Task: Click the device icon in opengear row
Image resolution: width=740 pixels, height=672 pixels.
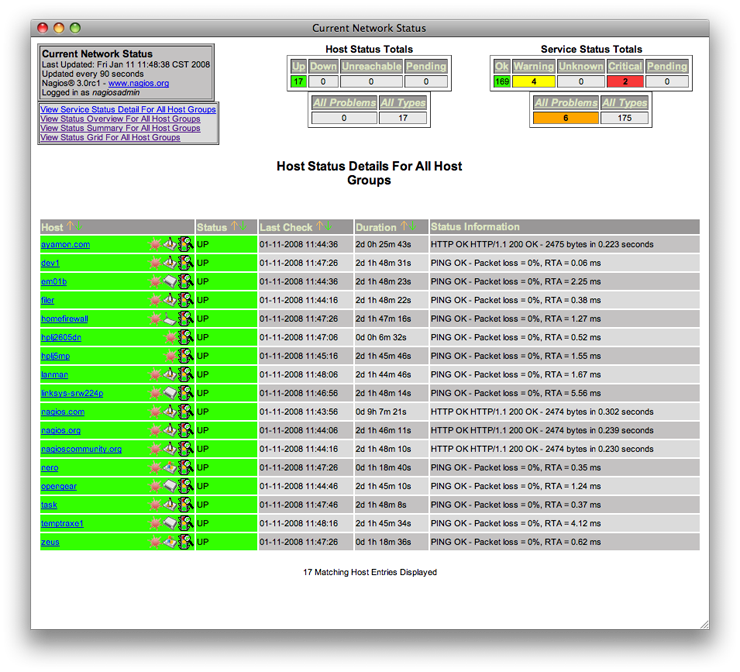Action: pyautogui.click(x=170, y=486)
